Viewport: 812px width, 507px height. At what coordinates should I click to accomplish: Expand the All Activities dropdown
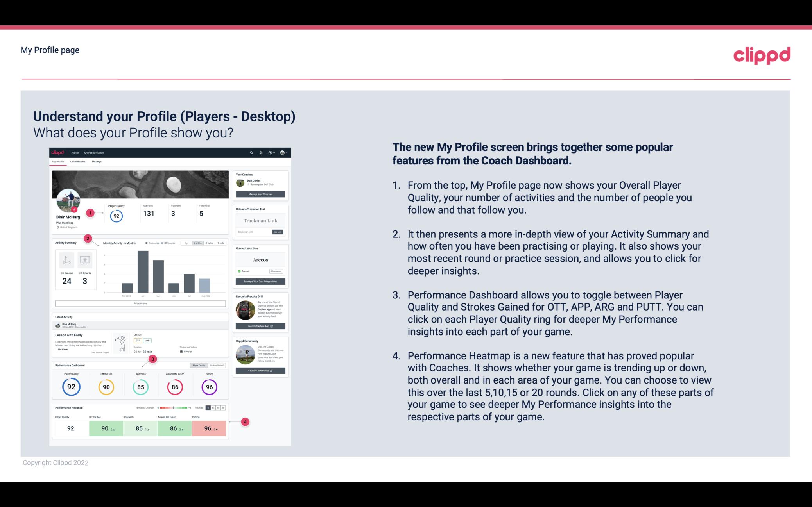pos(140,303)
